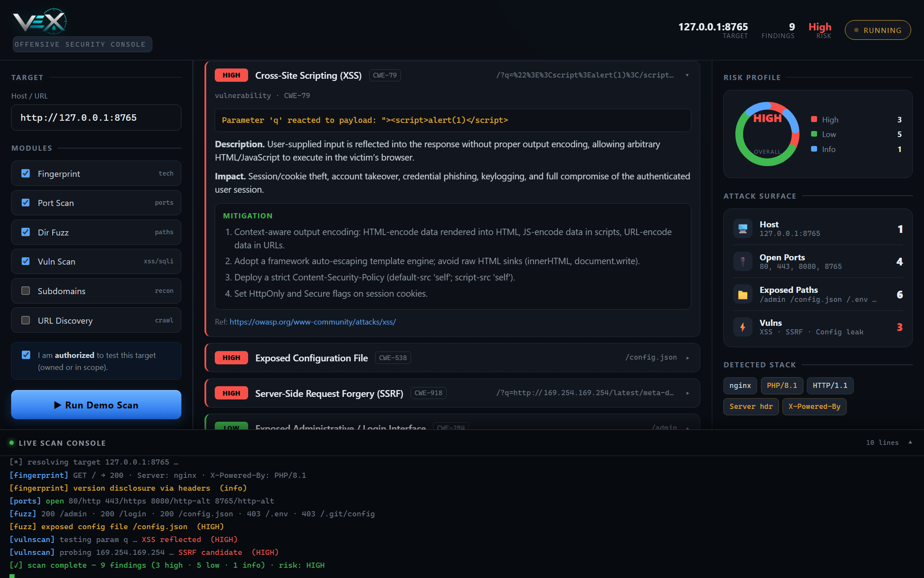Click the '[ports] open' console line
924x578 pixels.
(142, 501)
